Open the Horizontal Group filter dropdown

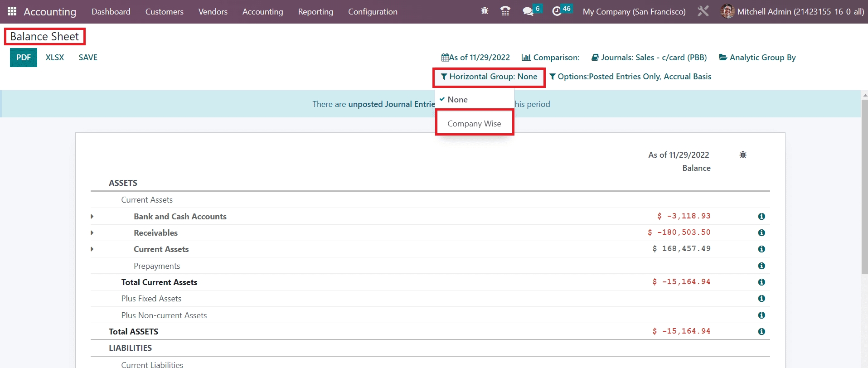click(x=489, y=77)
